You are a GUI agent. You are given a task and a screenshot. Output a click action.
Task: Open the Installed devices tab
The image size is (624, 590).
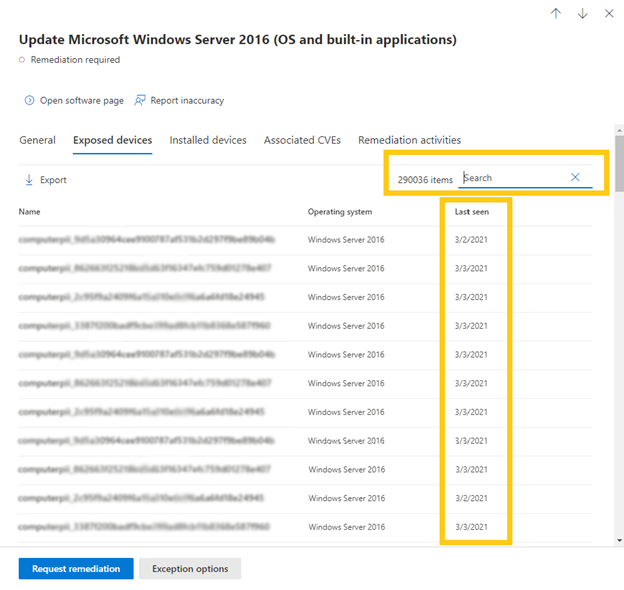tap(208, 140)
